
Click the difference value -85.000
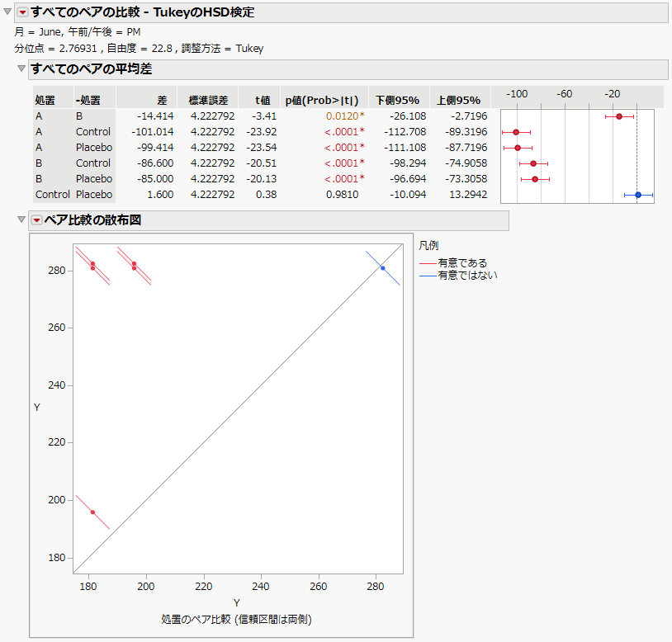click(155, 179)
